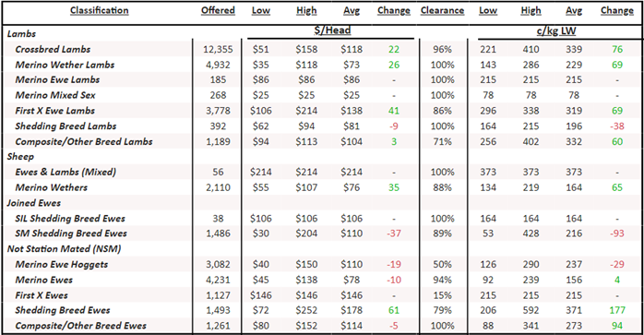Select the Composite/Other Breed Lambs label
644x335 pixels.
click(84, 142)
